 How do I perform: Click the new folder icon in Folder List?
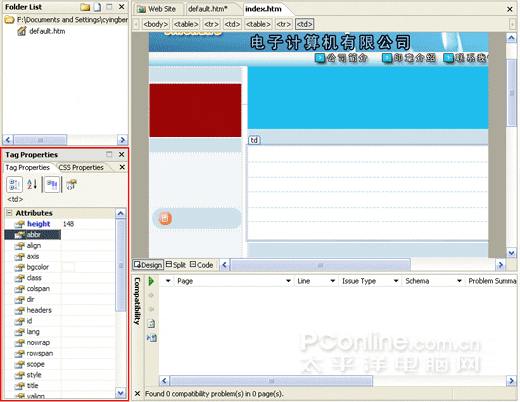click(85, 7)
